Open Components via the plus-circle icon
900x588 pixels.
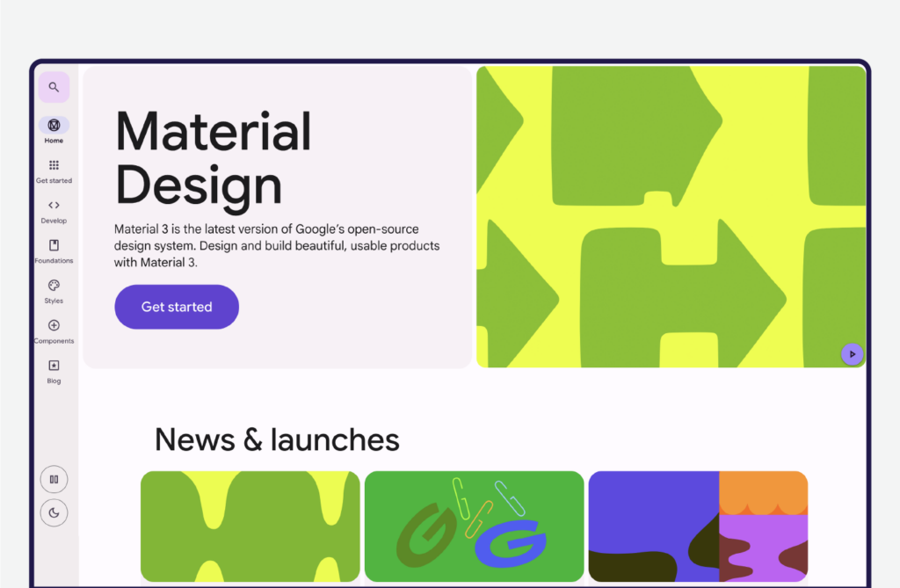54,326
